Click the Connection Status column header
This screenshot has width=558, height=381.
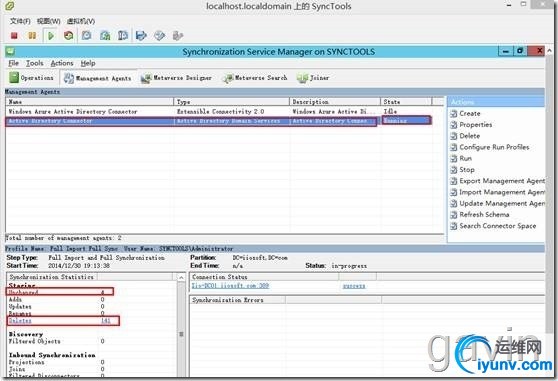pyautogui.click(x=264, y=277)
